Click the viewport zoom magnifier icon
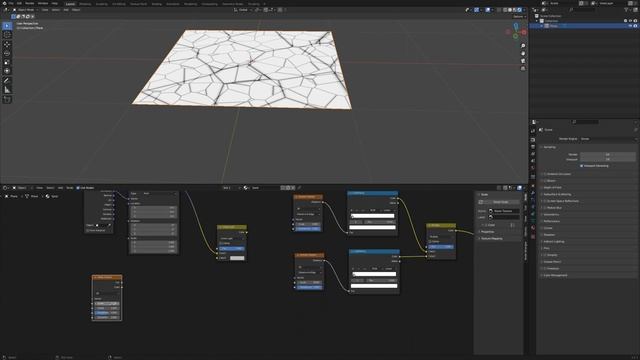 tap(523, 46)
